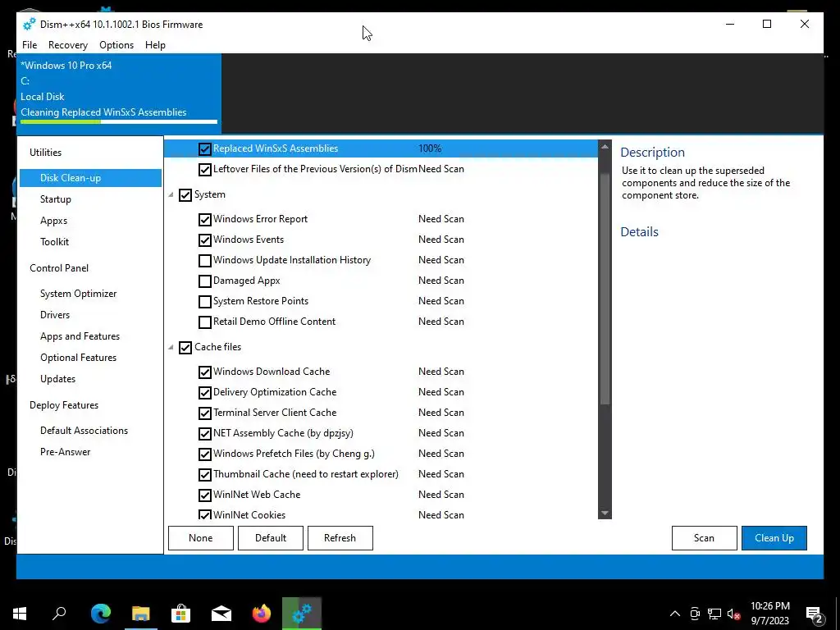Toggle Windows Events checkbox
This screenshot has height=630, width=840.
click(204, 240)
